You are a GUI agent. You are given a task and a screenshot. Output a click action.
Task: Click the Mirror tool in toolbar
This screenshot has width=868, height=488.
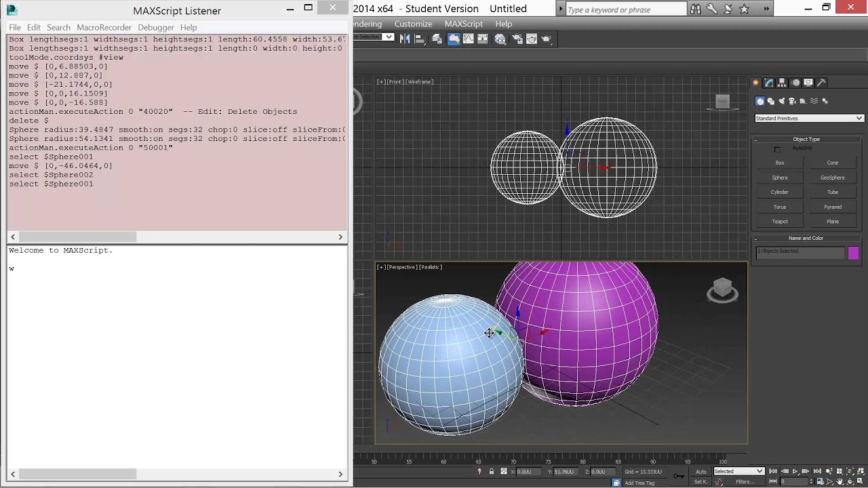click(x=406, y=39)
